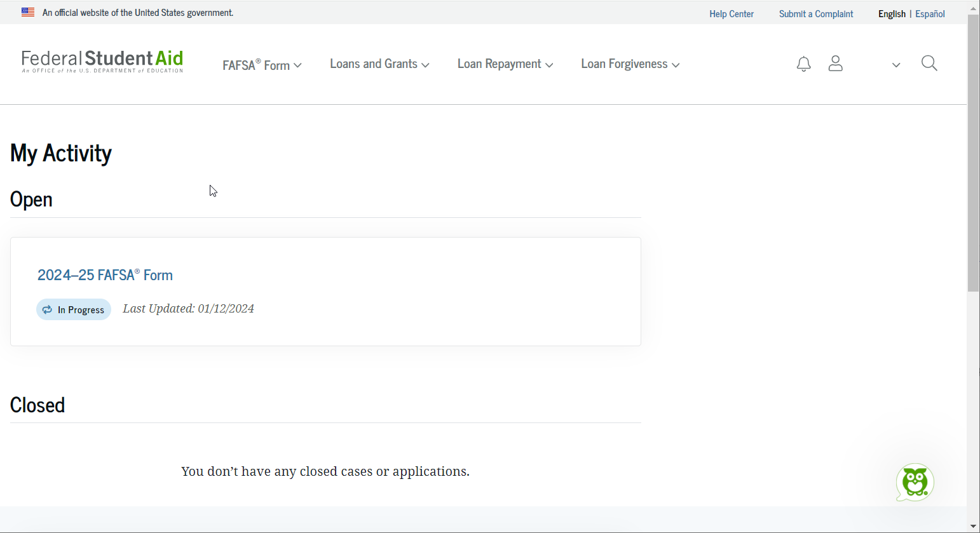Expand the Loan Forgiveness menu

[630, 64]
